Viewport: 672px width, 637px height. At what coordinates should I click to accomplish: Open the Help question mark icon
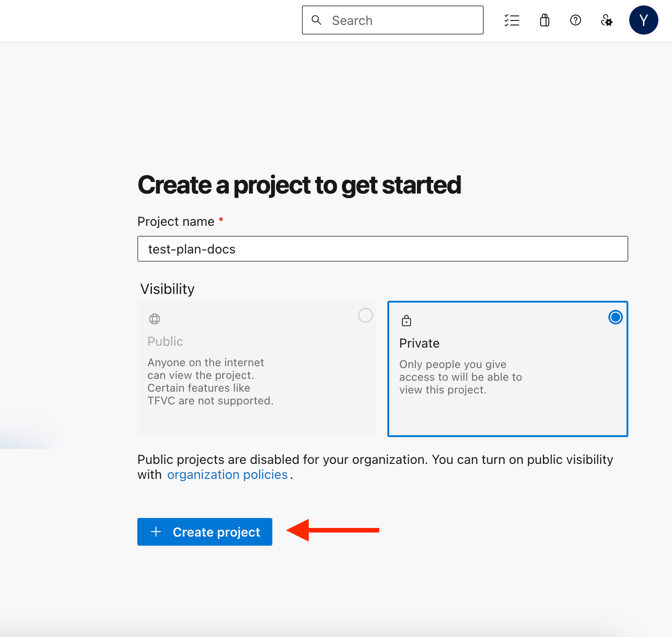[x=575, y=20]
